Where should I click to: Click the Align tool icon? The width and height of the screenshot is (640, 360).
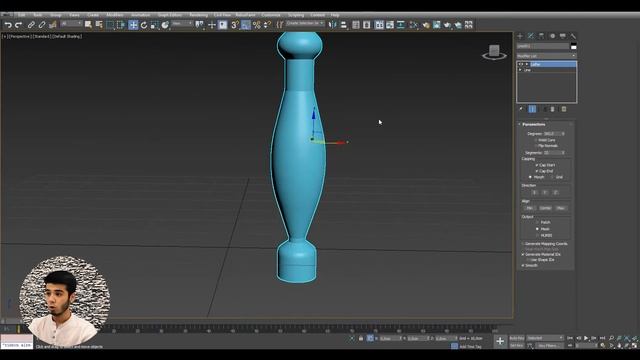pyautogui.click(x=344, y=25)
